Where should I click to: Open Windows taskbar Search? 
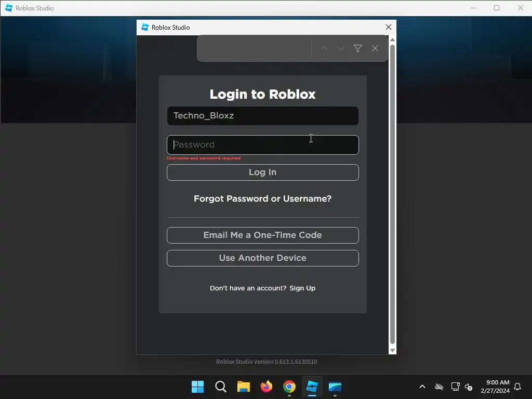pyautogui.click(x=220, y=387)
